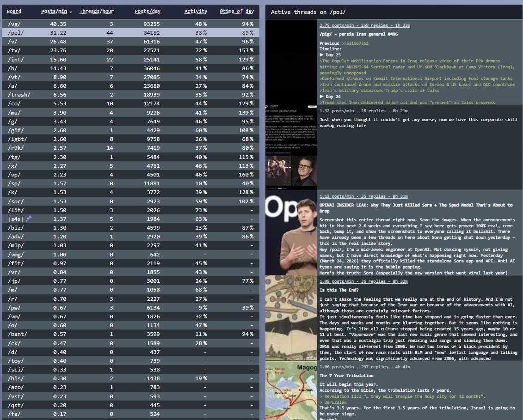Sort by Activity column header
Image resolution: width=523 pixels, height=420 pixels.
point(196,12)
